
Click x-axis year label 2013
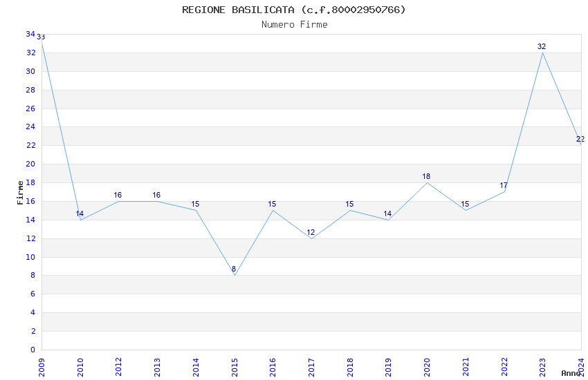pyautogui.click(x=157, y=368)
